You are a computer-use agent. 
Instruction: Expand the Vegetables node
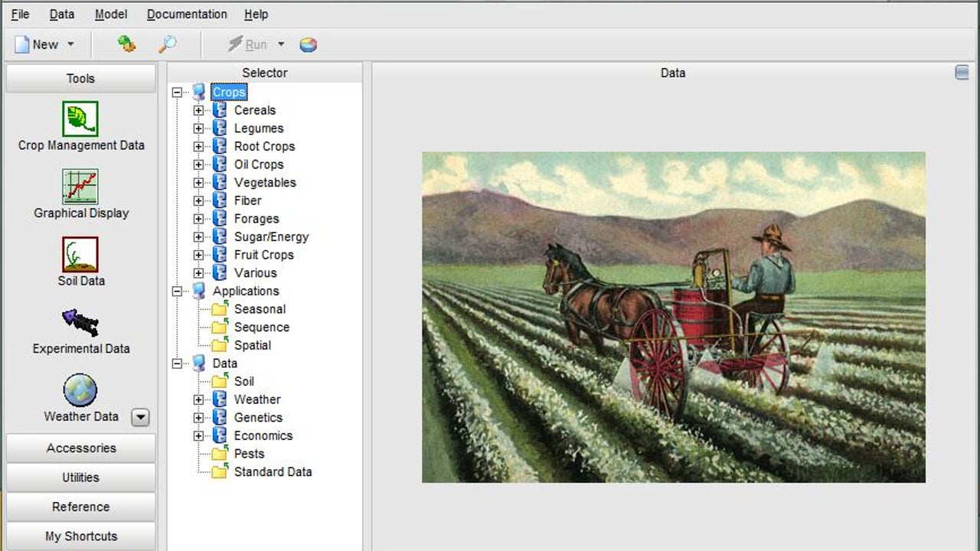[198, 183]
